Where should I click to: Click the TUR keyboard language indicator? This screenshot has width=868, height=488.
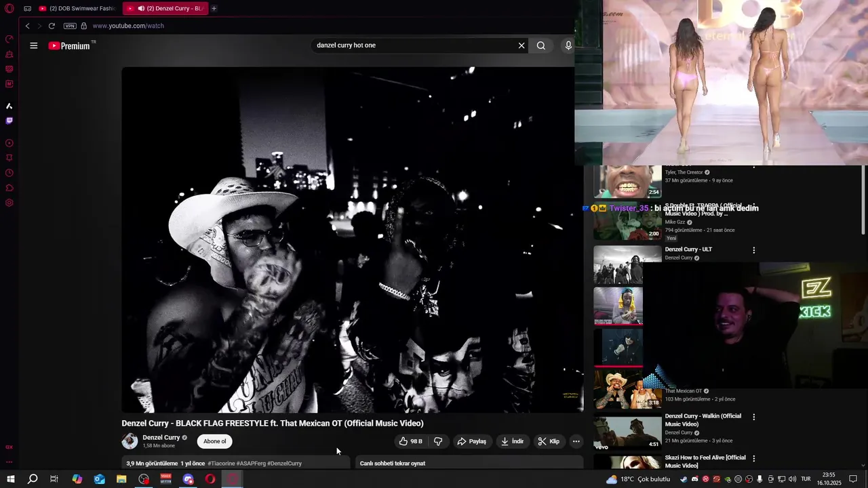[806, 479]
